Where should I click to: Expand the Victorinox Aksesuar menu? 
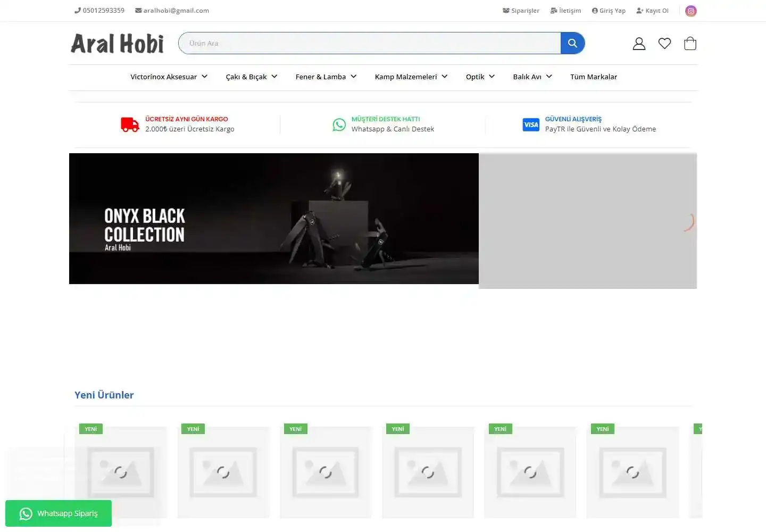point(169,77)
